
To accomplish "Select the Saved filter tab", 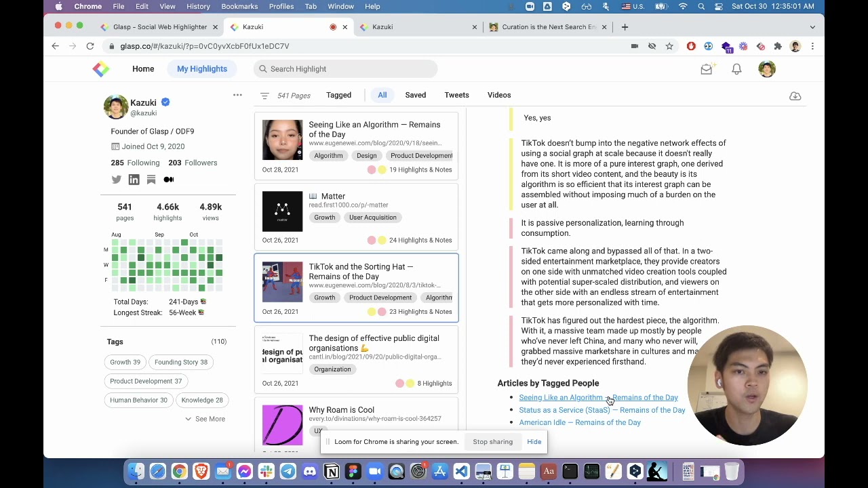I will (x=416, y=95).
